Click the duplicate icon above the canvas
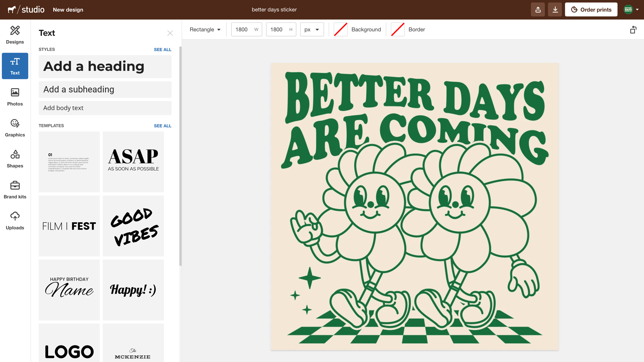This screenshot has width=644, height=362. click(633, 29)
